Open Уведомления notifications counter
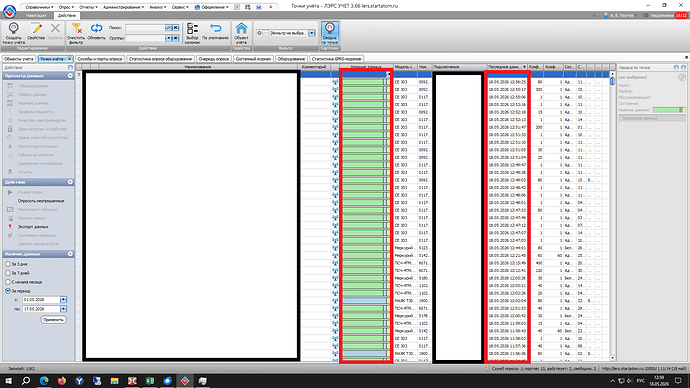Viewport: 690px width, 388px height. 665,15
